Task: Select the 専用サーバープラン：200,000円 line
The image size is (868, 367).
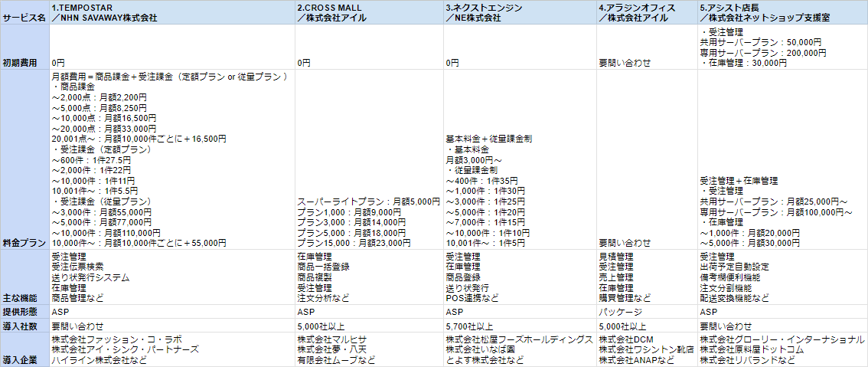Action: click(x=763, y=53)
